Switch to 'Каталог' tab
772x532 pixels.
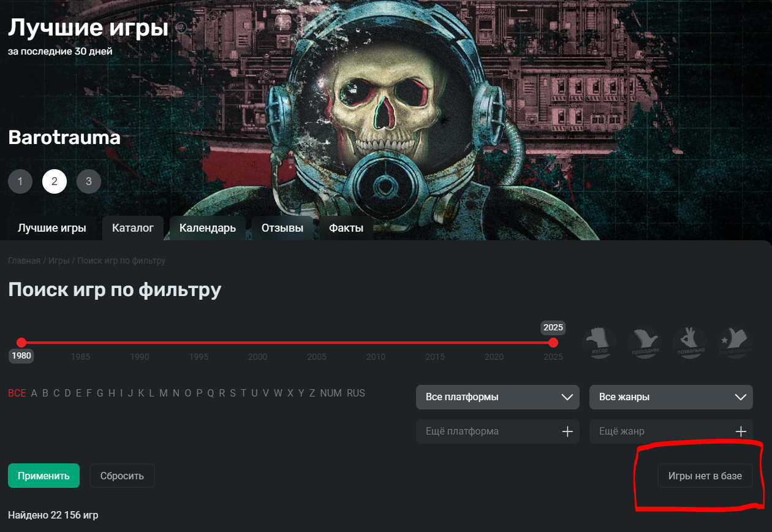tap(133, 228)
